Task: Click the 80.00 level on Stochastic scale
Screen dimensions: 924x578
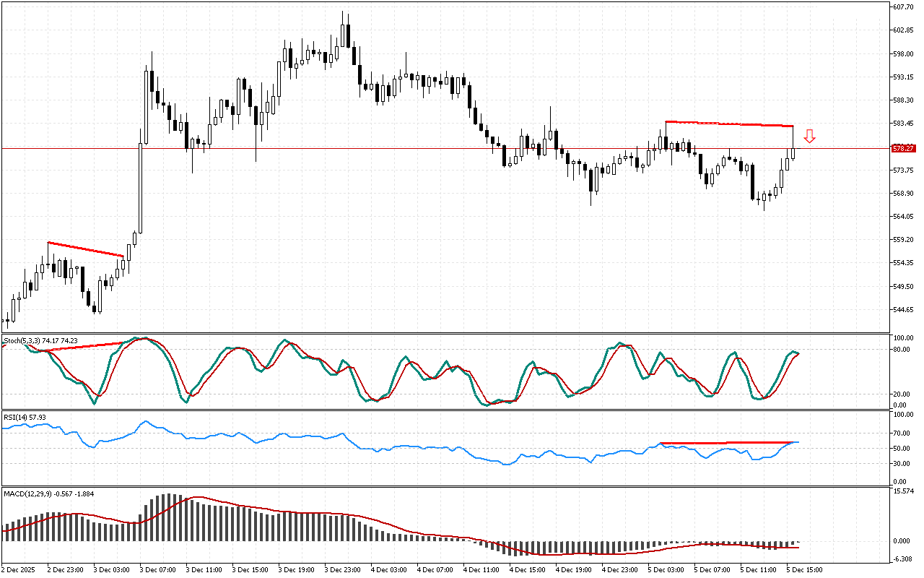Action: click(x=901, y=350)
